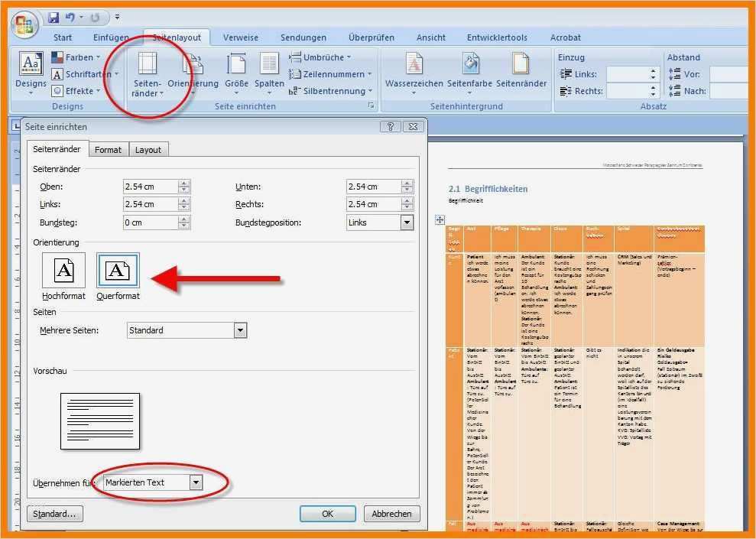Click the Rechts margin input field
Viewport: 756px width, 539px height.
[x=374, y=204]
